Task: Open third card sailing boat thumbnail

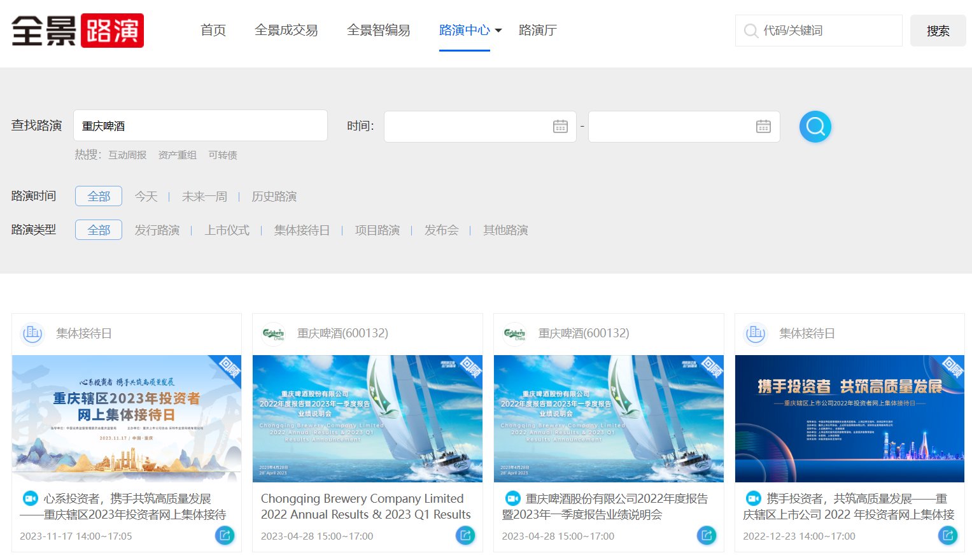Action: [609, 419]
